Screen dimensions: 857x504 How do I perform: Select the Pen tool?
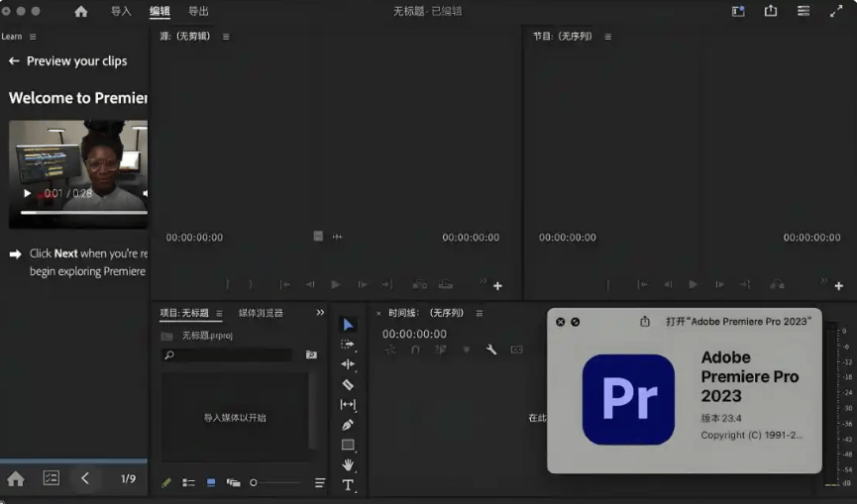pyautogui.click(x=348, y=425)
